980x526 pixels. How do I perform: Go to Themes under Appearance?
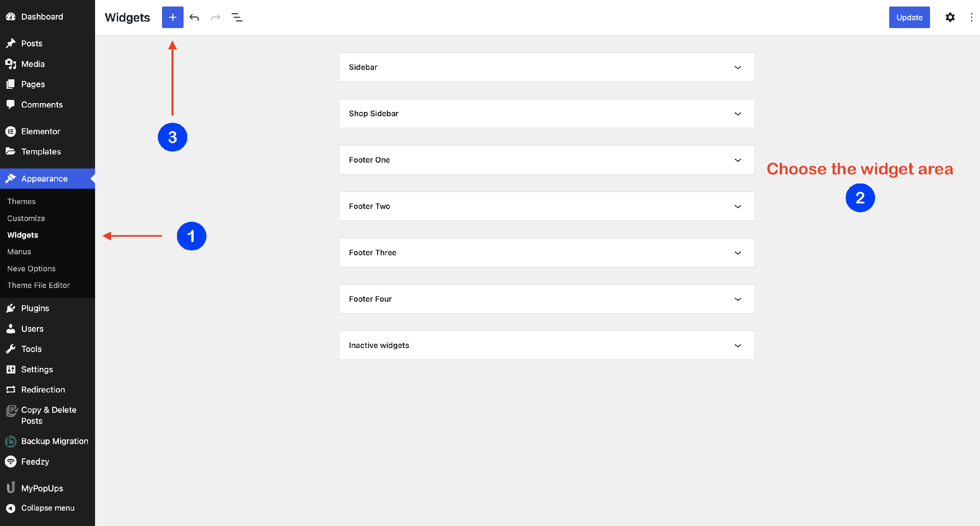click(x=21, y=201)
